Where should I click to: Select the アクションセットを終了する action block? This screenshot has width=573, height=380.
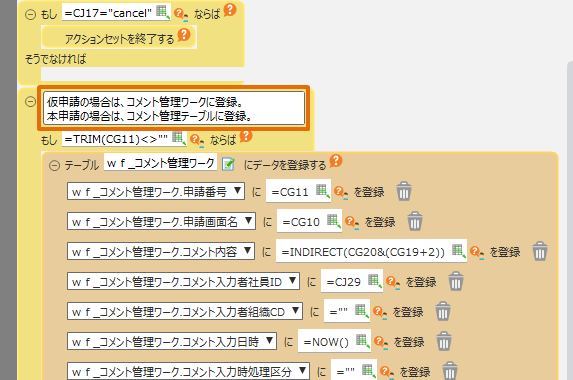pos(119,37)
